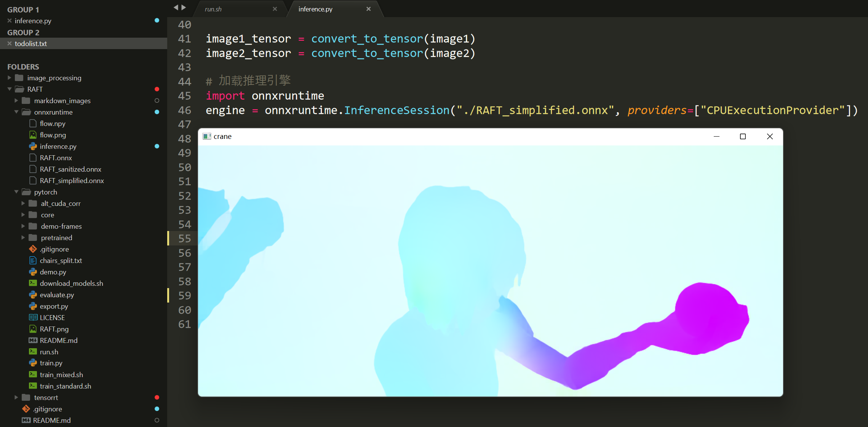868x427 pixels.
Task: Click the shell icon beside download_models.sh
Action: click(33, 283)
